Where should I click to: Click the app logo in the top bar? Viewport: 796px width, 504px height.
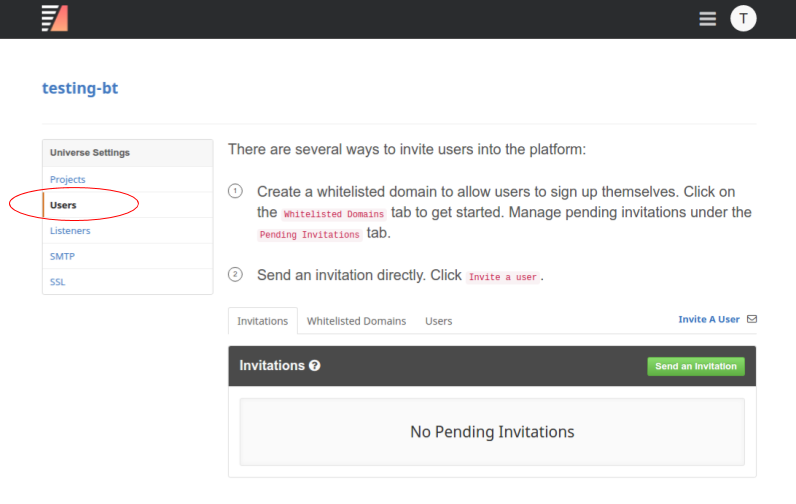(54, 18)
